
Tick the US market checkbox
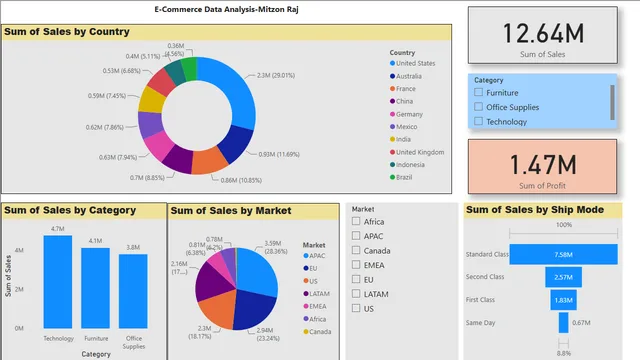tap(356, 308)
